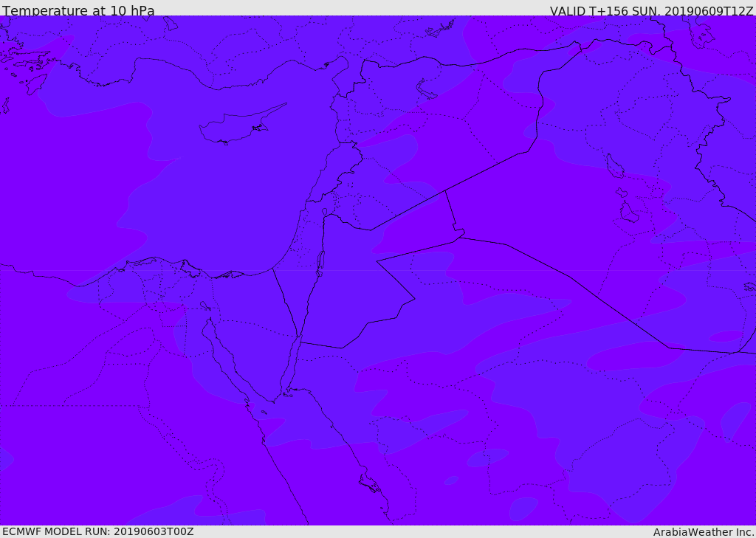This screenshot has height=538, width=756.
Task: Click the 'Temperature at 10 hPa' title
Action: (78, 10)
